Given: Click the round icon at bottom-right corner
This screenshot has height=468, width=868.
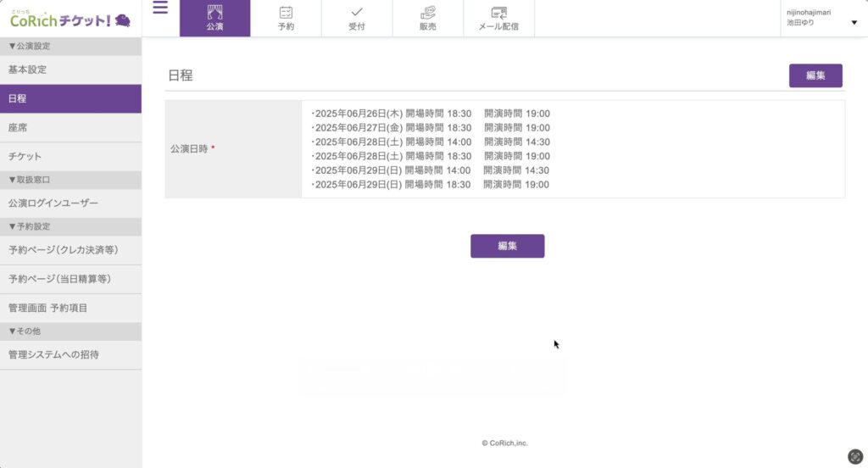Looking at the screenshot, I should point(855,455).
